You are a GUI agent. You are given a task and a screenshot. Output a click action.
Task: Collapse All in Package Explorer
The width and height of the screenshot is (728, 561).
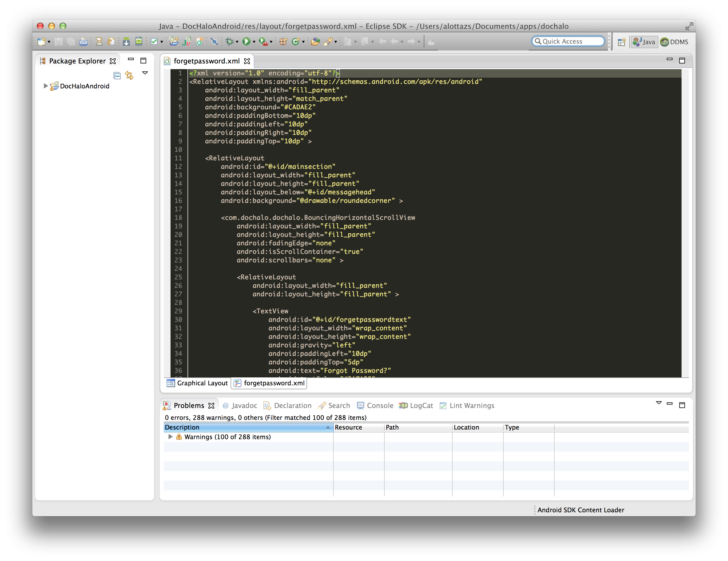click(x=117, y=76)
